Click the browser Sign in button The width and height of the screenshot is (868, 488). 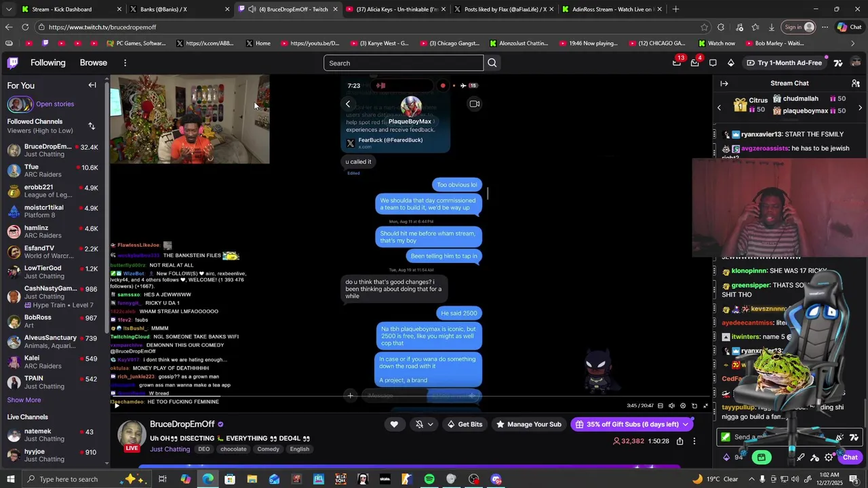click(x=799, y=27)
